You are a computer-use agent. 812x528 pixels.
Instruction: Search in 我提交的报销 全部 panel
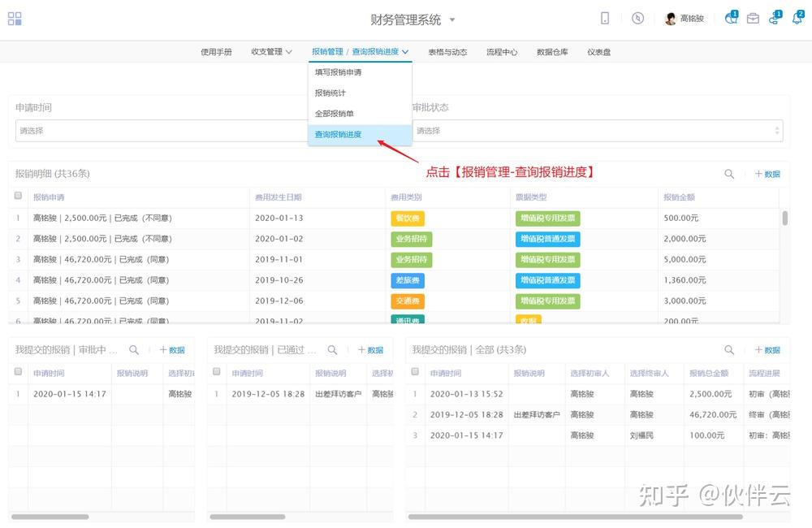pyautogui.click(x=729, y=350)
